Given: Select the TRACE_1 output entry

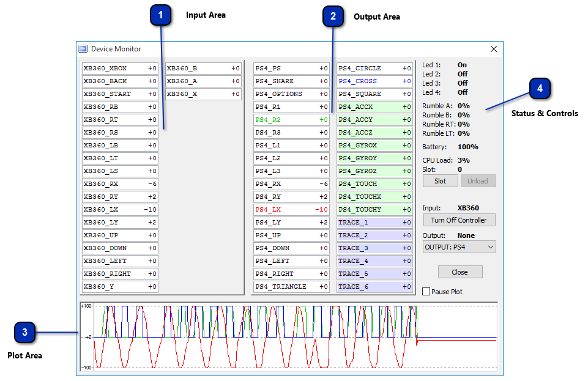Looking at the screenshot, I should click(374, 222).
